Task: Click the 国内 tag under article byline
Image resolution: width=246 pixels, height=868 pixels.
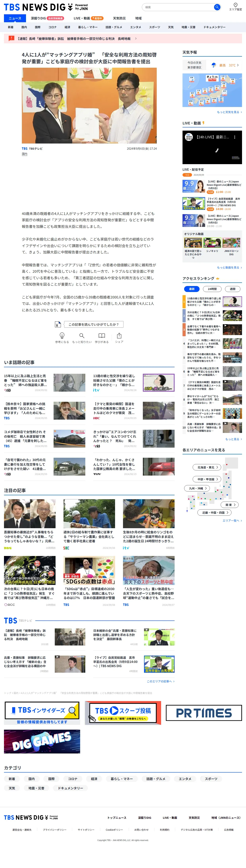Action: click(x=25, y=154)
